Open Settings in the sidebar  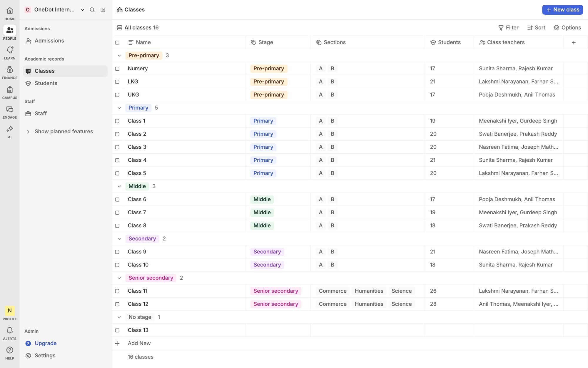coord(65,356)
